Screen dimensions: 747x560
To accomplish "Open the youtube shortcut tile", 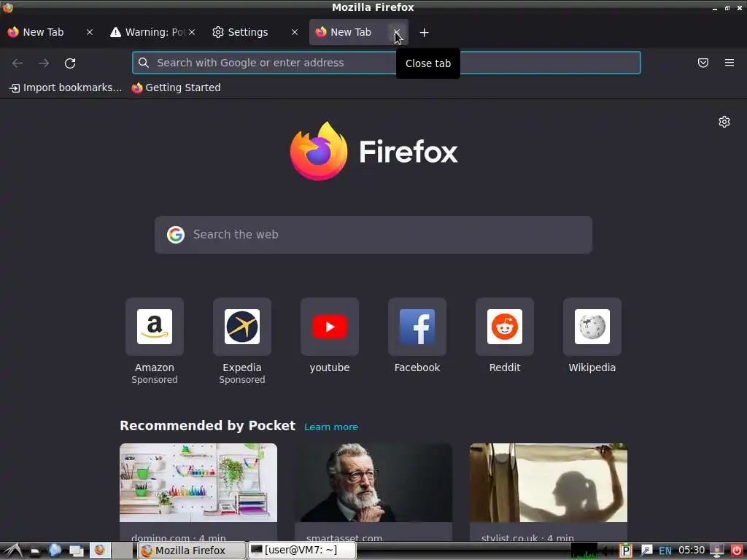I will pyautogui.click(x=330, y=327).
